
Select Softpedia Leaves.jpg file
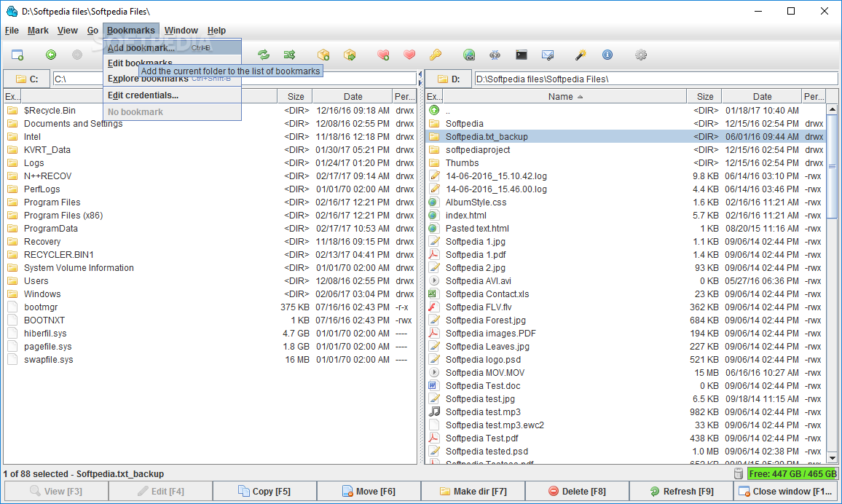pos(626,346)
